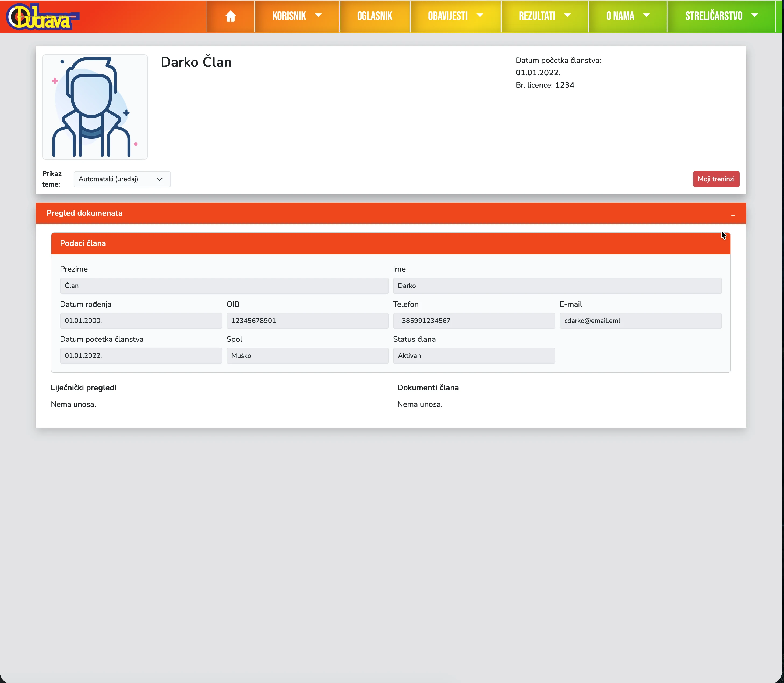Click the Ime field containing Darko

(557, 286)
